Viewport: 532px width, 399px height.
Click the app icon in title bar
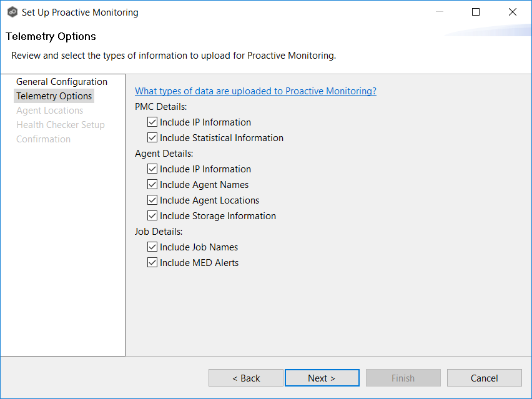point(12,12)
